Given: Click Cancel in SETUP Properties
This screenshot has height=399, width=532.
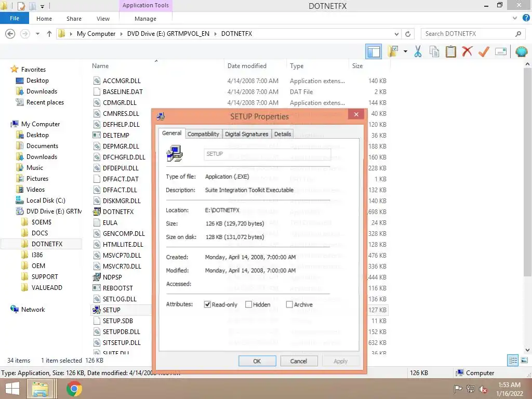Looking at the screenshot, I should click(x=299, y=361).
